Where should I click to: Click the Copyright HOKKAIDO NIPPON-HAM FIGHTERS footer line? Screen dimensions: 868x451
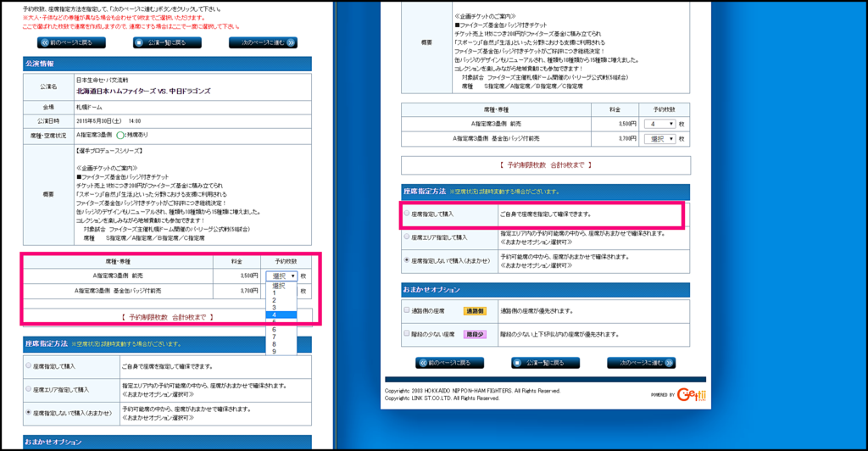point(473,391)
